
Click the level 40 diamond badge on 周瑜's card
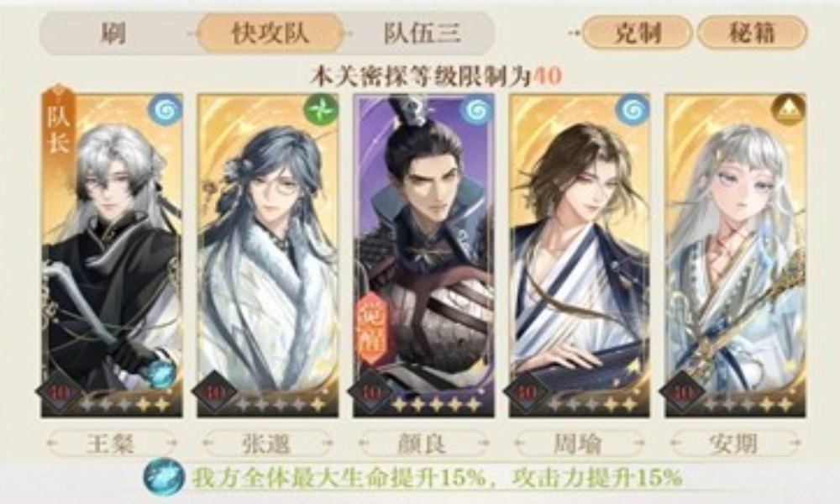pyautogui.click(x=526, y=392)
